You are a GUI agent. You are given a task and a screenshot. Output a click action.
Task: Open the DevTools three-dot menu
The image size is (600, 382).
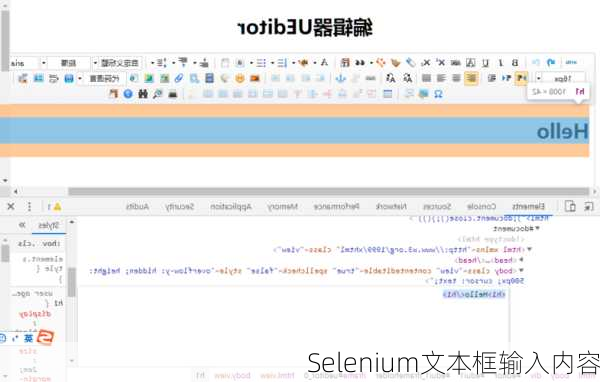[29, 207]
